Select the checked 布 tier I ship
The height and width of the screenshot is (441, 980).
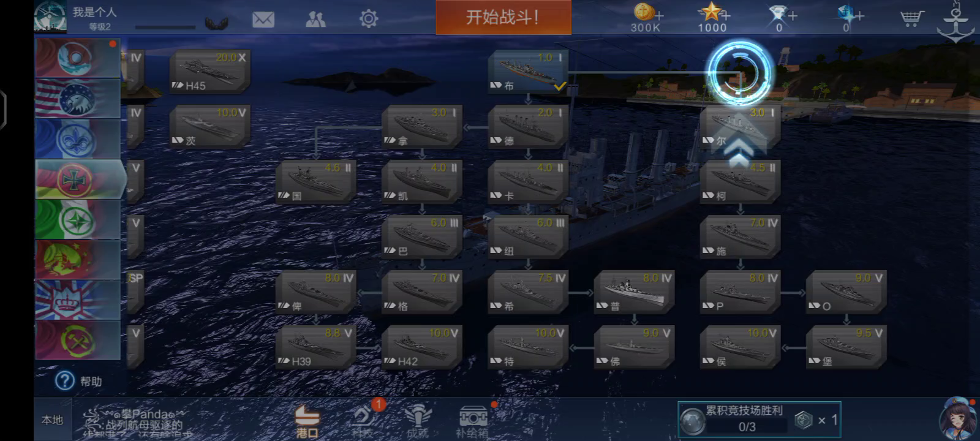coord(529,72)
